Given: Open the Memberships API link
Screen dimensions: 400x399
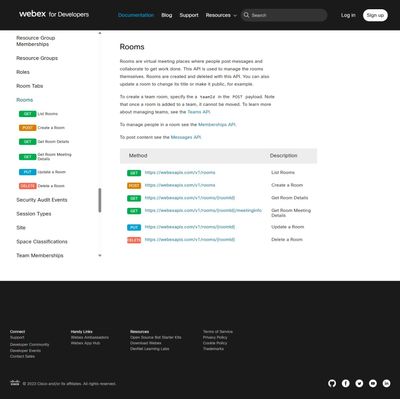Looking at the screenshot, I should pyautogui.click(x=217, y=125).
